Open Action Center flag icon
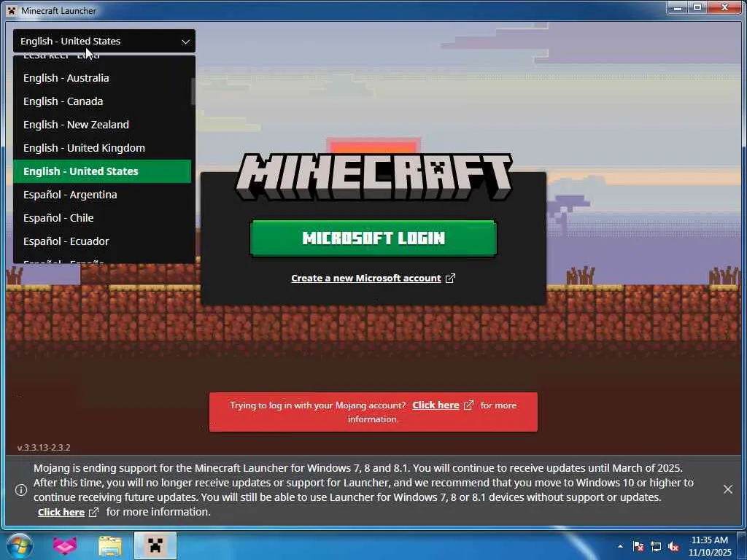This screenshot has height=560, width=747. click(x=638, y=546)
